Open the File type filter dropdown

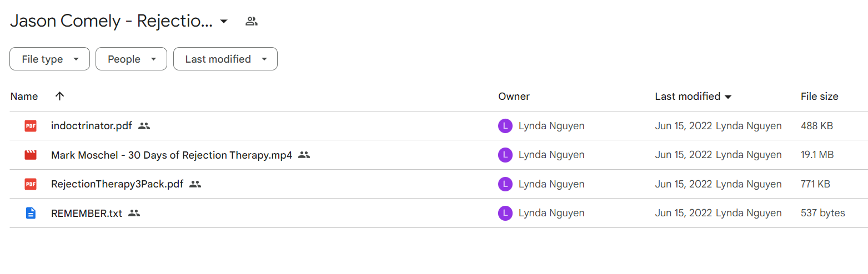(x=49, y=59)
